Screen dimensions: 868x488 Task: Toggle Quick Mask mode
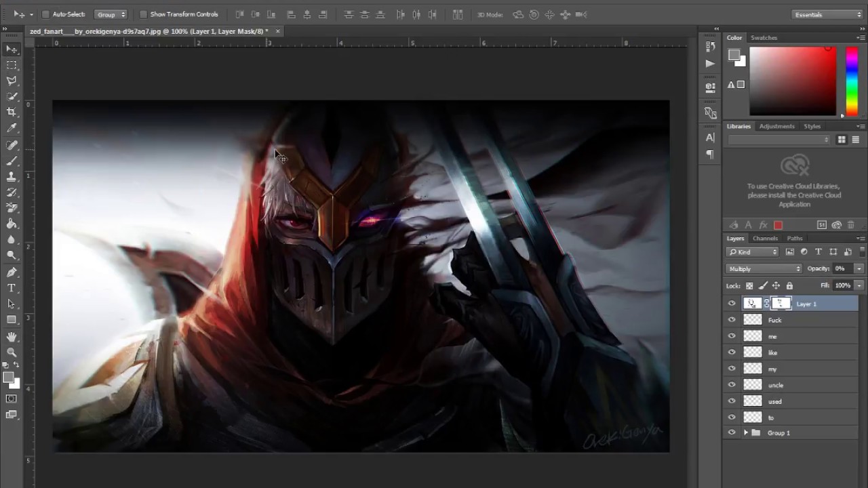[12, 399]
